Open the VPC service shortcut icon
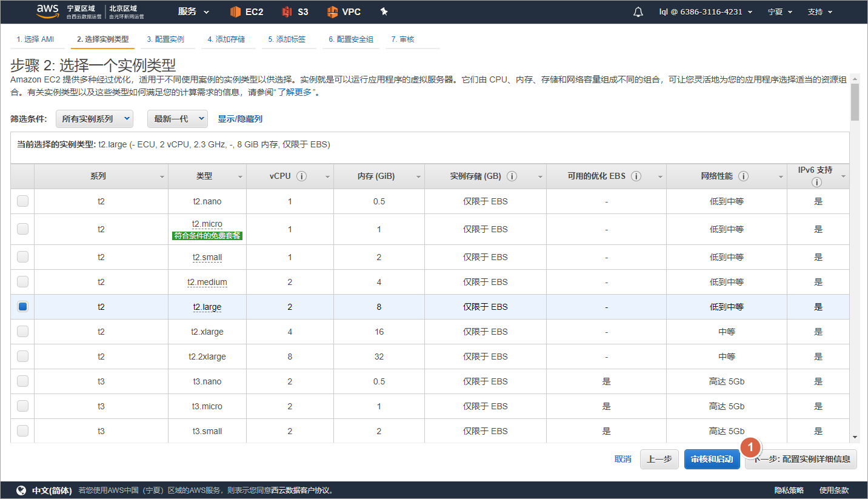 [x=332, y=12]
